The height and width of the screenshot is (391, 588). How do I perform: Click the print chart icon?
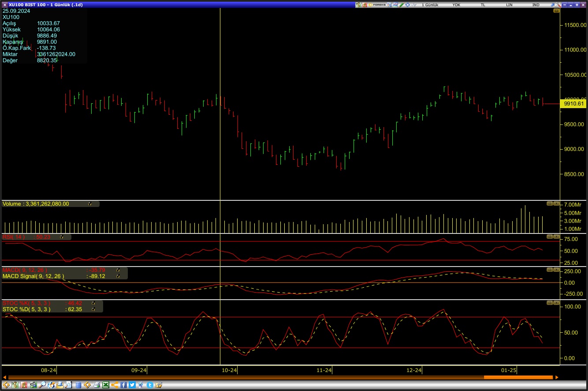click(97, 384)
